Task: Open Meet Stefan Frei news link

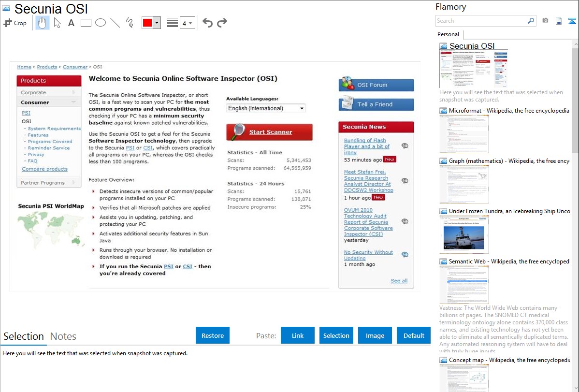Action: pos(369,181)
